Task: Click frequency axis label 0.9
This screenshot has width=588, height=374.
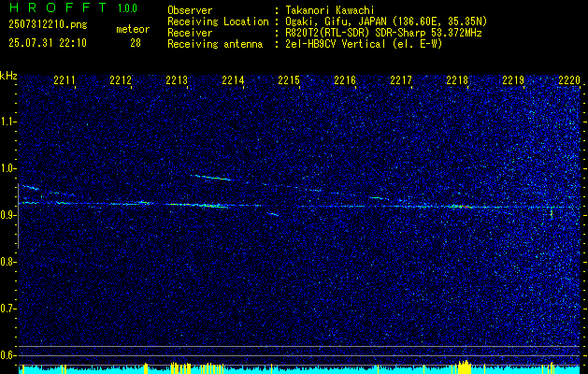Action: click(x=7, y=215)
